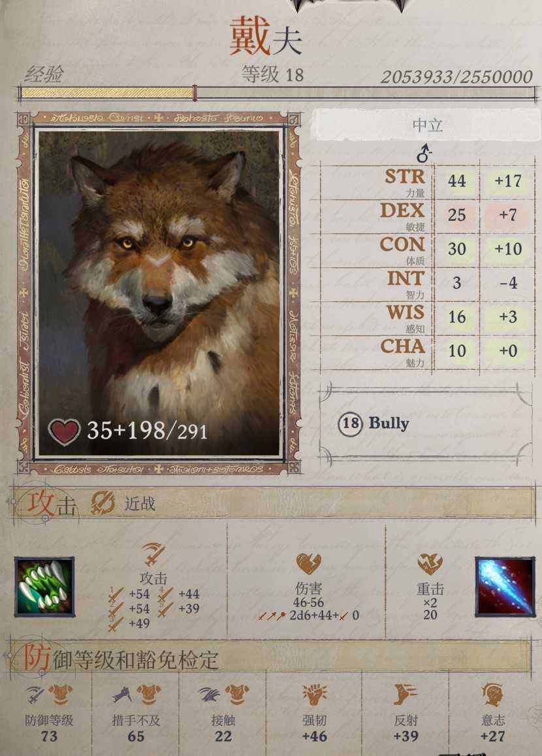
Task: Click the experience progress bar
Action: coord(278,93)
